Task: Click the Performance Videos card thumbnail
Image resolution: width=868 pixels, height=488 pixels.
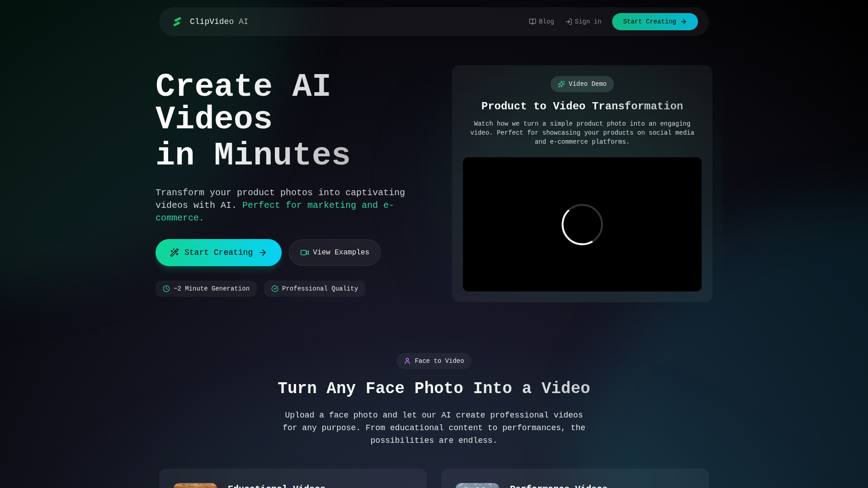Action: pyautogui.click(x=477, y=485)
